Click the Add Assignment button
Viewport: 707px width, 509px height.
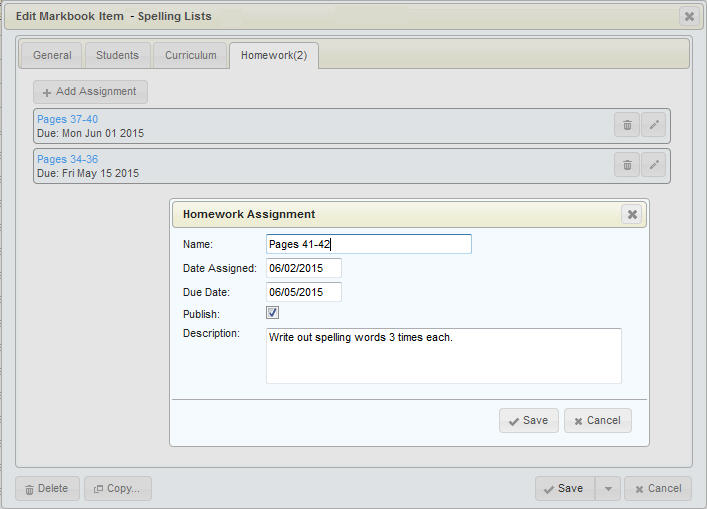(x=90, y=92)
